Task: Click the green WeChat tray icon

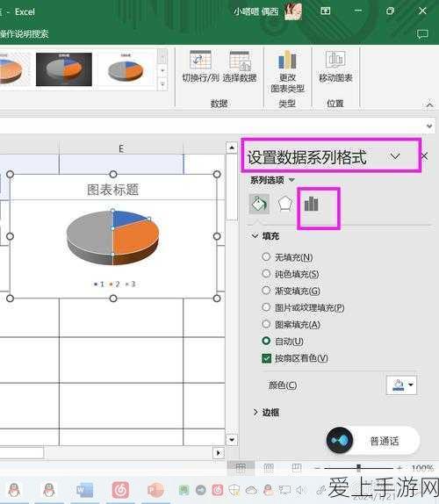Action: pyautogui.click(x=184, y=490)
